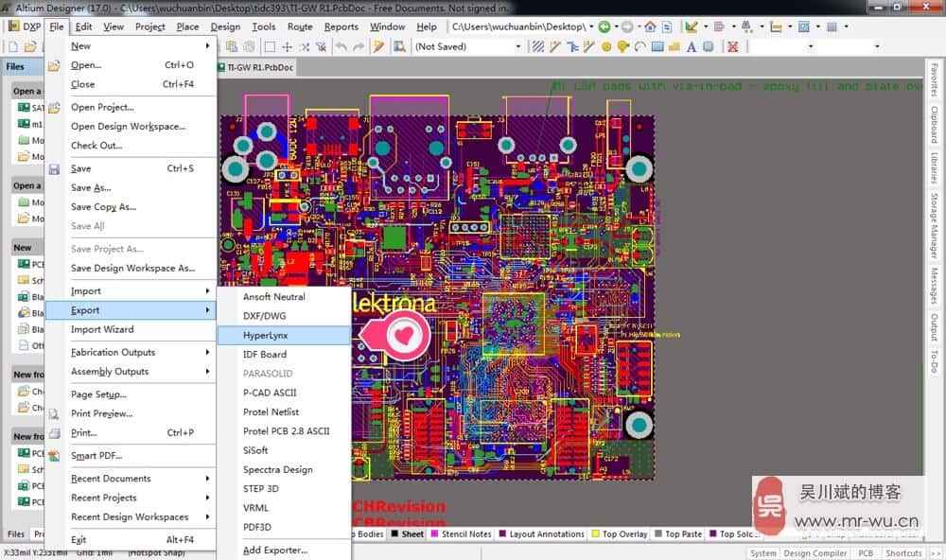This screenshot has width=946, height=560.
Task: Switch to the Top Paste layer tab
Action: click(x=678, y=534)
